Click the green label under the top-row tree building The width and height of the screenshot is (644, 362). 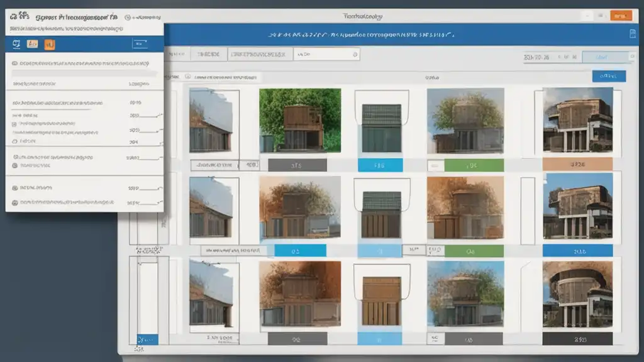(474, 165)
